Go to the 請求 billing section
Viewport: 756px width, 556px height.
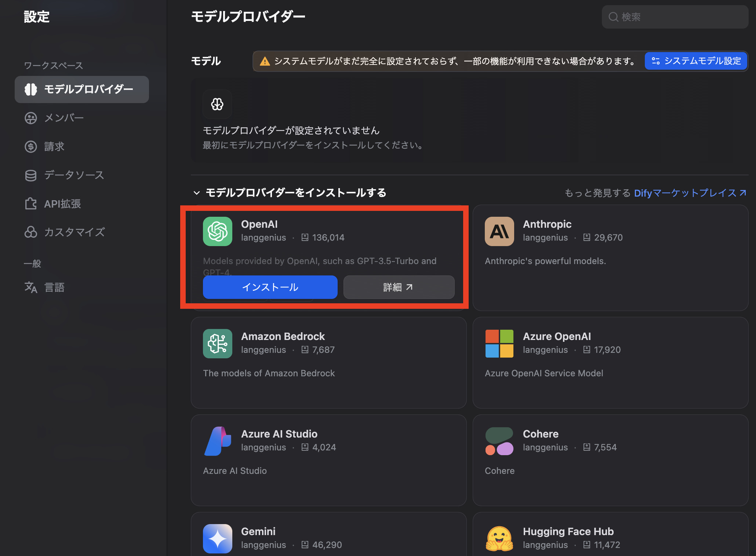click(x=81, y=146)
